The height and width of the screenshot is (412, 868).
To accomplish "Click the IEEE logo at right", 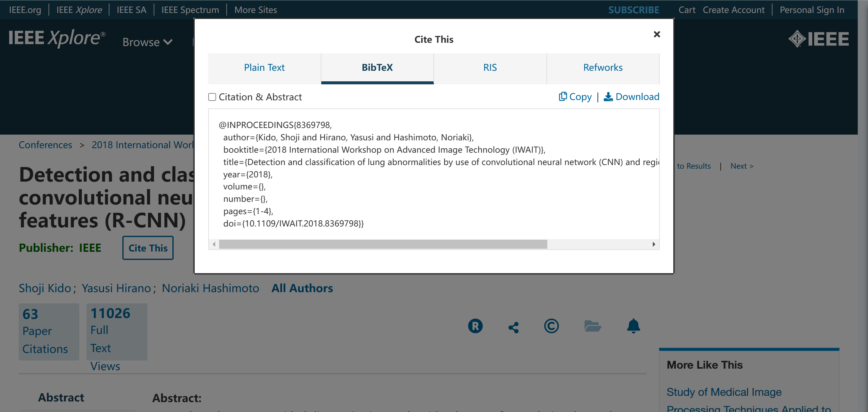I will (x=819, y=39).
